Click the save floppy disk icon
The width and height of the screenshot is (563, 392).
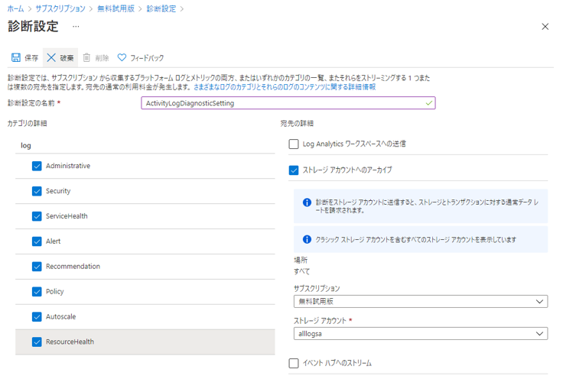point(16,57)
